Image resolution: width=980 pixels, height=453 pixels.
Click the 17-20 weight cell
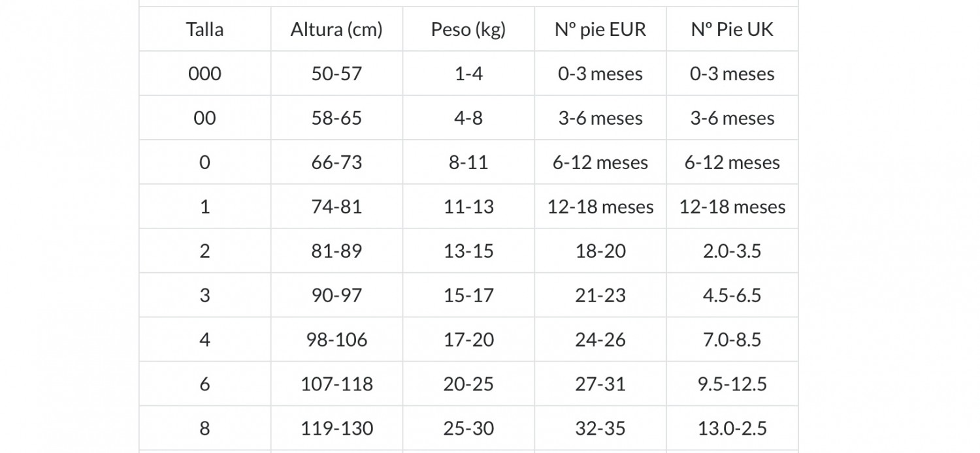(x=468, y=340)
